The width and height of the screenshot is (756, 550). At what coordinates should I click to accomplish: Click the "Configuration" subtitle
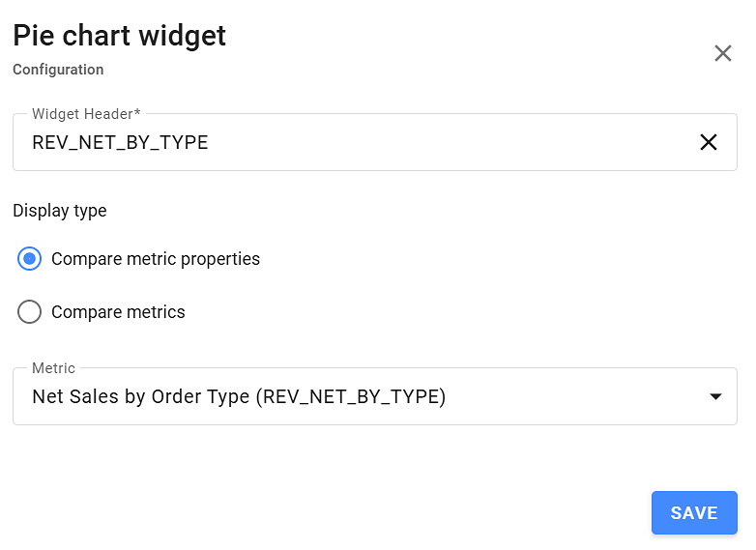coord(58,70)
